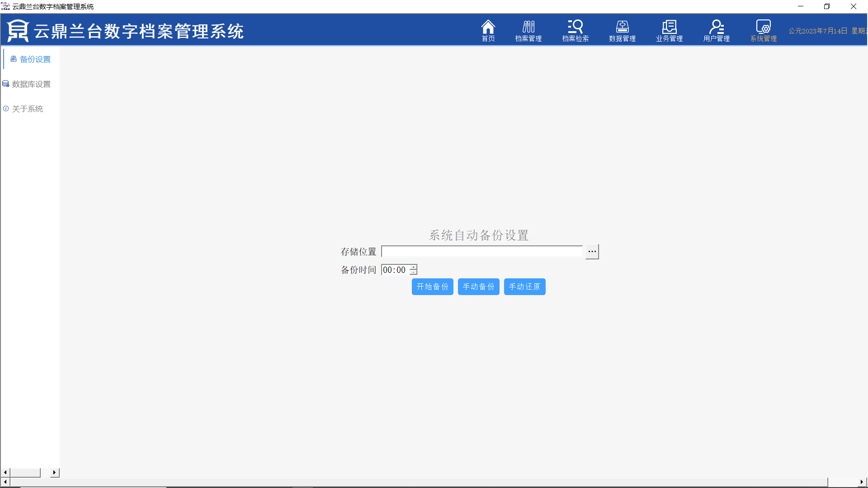Click the 手动还原 button
The width and height of the screenshot is (868, 488).
(524, 286)
